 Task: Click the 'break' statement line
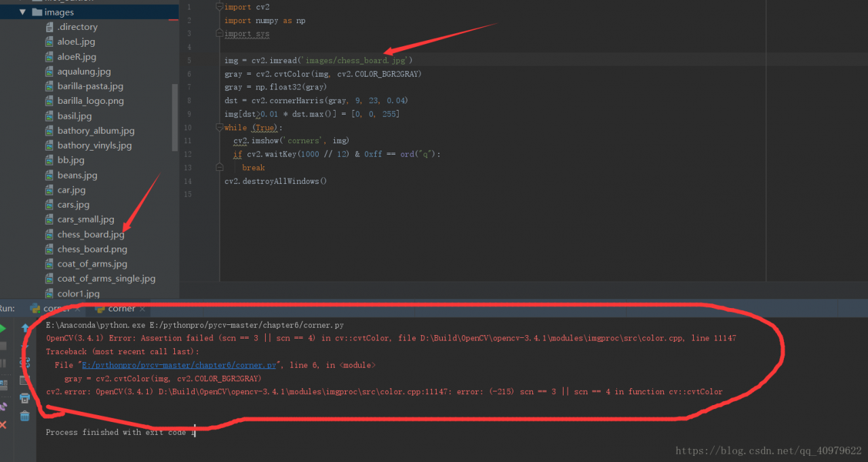[x=254, y=168]
